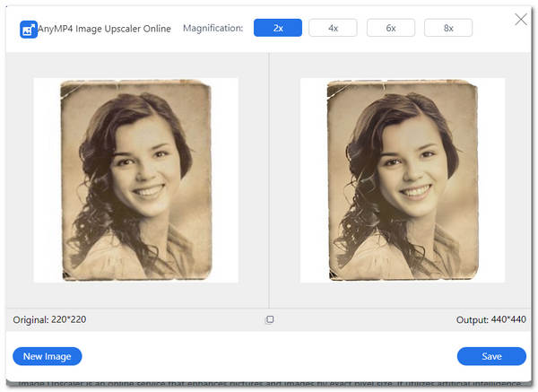This screenshot has width=538, height=392.
Task: Click the AnyMP4 Image Upscaler logo icon
Action: [x=29, y=30]
